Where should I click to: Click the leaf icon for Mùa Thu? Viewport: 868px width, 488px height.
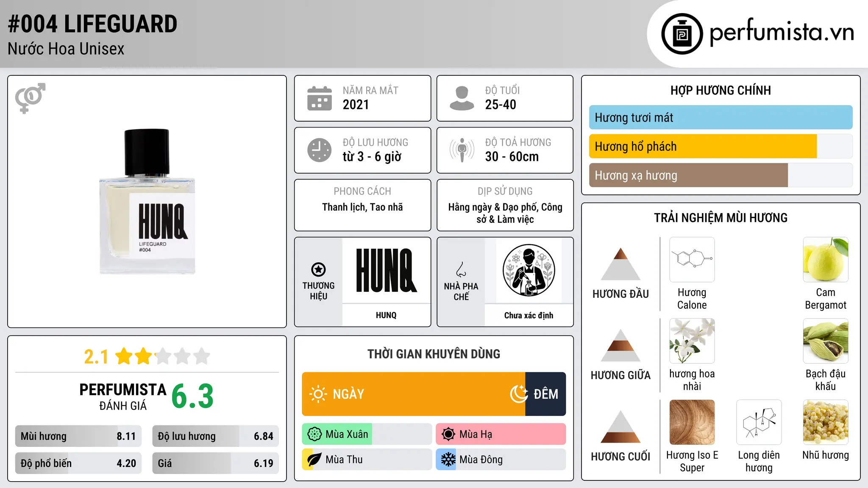(x=314, y=460)
